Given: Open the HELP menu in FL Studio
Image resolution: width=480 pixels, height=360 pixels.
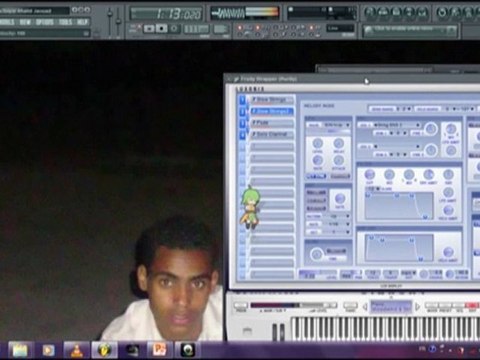Looking at the screenshot, I should point(82,22).
